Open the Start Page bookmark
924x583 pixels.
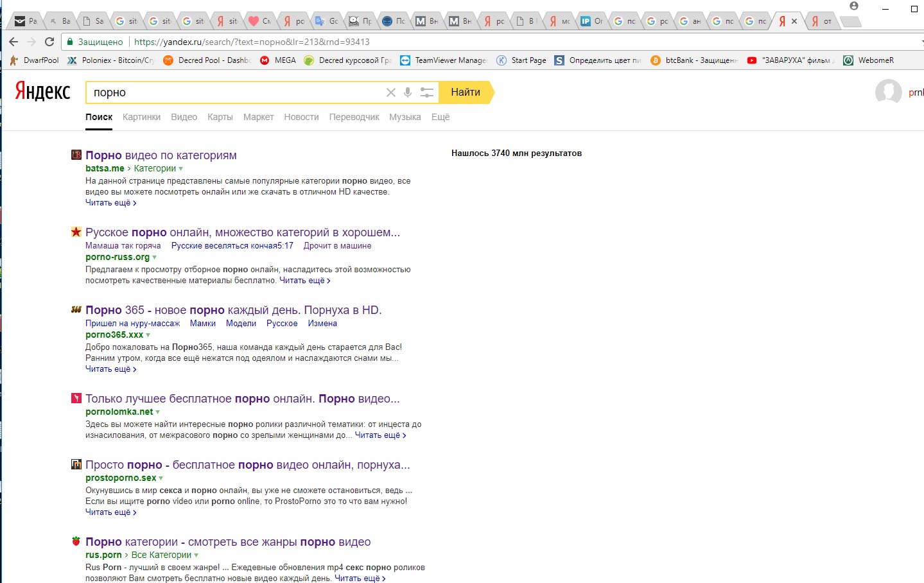[x=521, y=60]
